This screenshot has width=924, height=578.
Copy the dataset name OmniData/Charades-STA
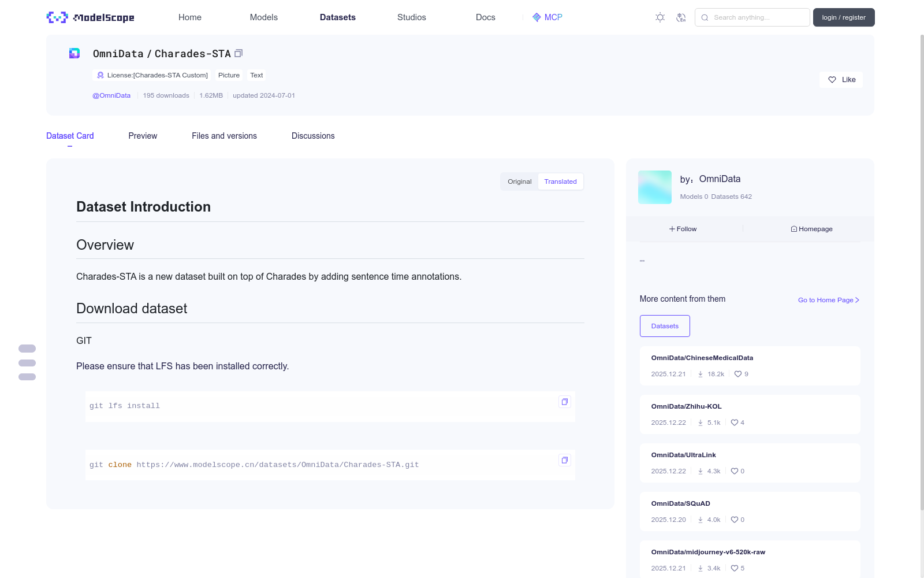pyautogui.click(x=239, y=53)
